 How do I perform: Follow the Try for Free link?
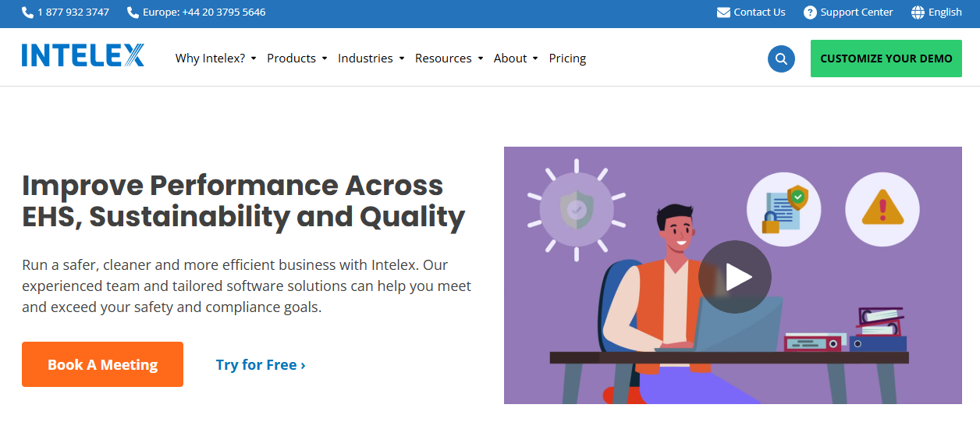click(x=261, y=364)
